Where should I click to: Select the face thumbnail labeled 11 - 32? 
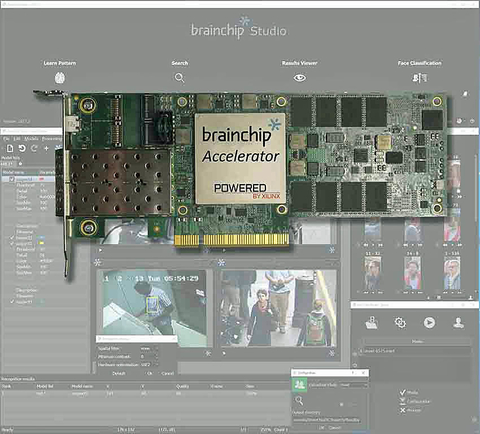coord(373,273)
